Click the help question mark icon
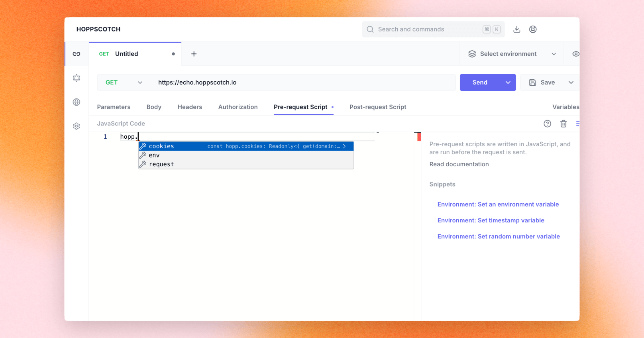 point(547,124)
